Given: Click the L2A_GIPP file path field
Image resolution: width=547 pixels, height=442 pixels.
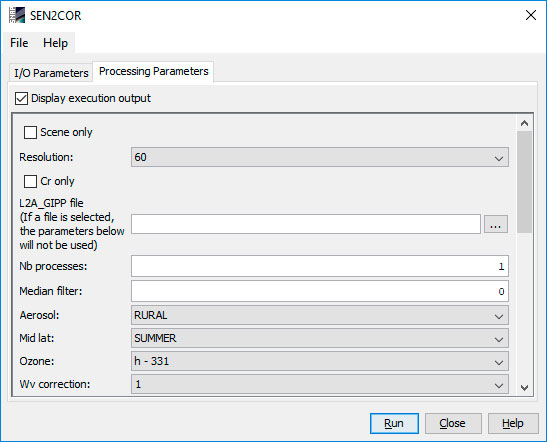Looking at the screenshot, I should tap(306, 224).
